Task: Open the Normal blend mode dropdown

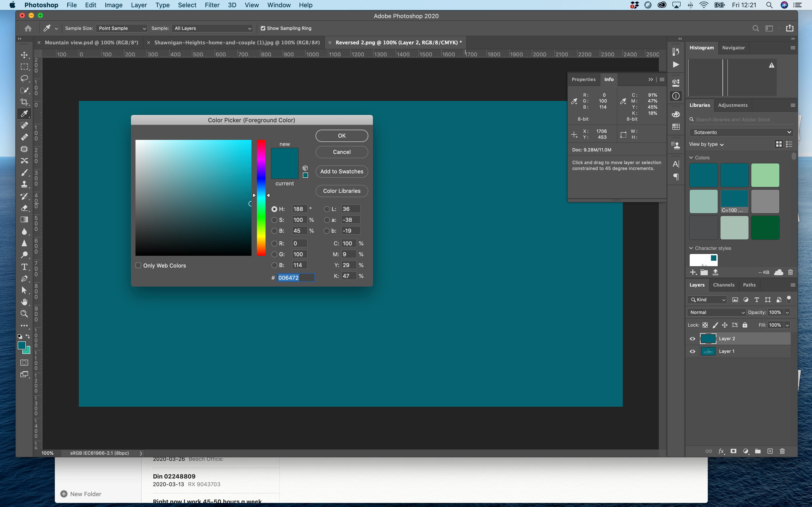Action: [716, 312]
